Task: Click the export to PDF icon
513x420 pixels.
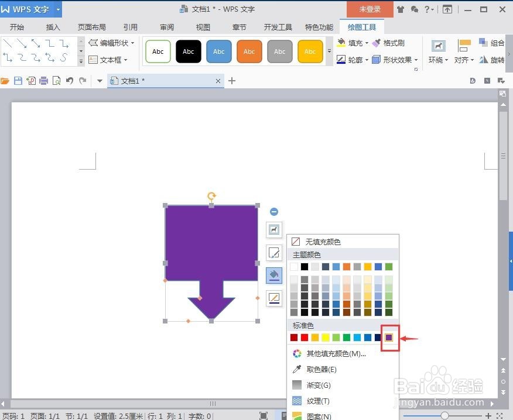Action: (x=31, y=81)
